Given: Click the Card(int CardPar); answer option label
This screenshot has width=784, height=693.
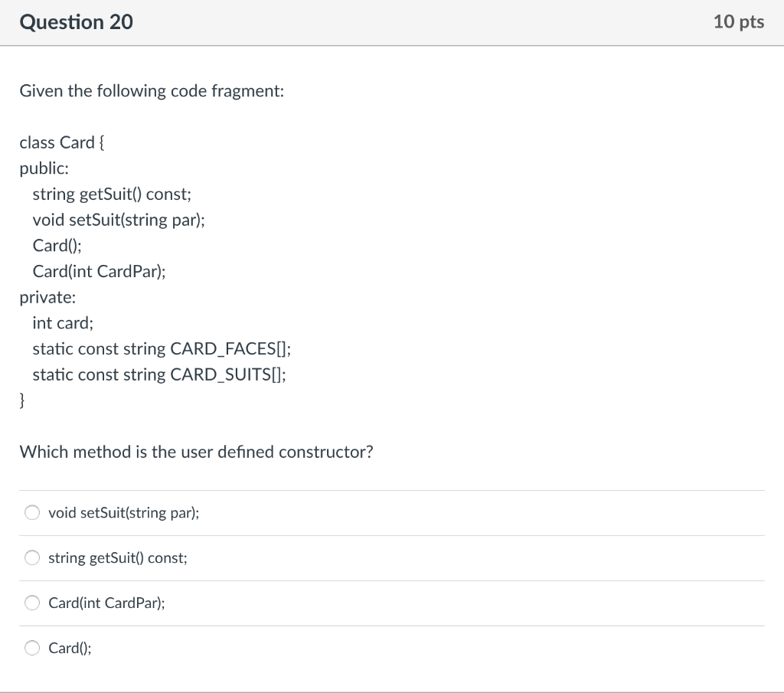Looking at the screenshot, I should [x=106, y=603].
